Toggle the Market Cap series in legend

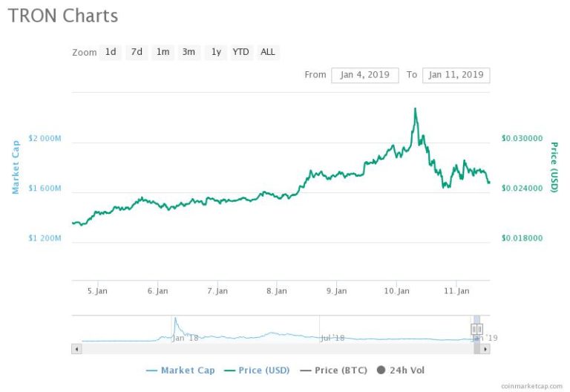[x=180, y=370]
